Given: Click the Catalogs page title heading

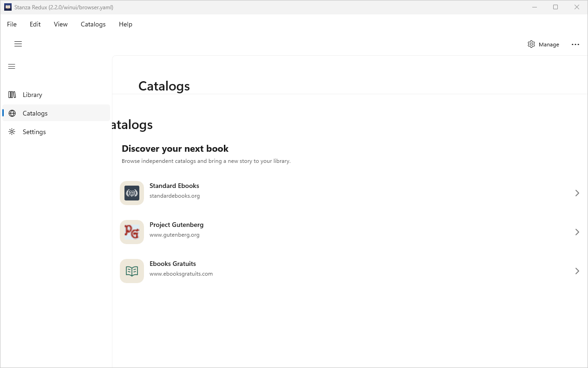Looking at the screenshot, I should click(164, 86).
